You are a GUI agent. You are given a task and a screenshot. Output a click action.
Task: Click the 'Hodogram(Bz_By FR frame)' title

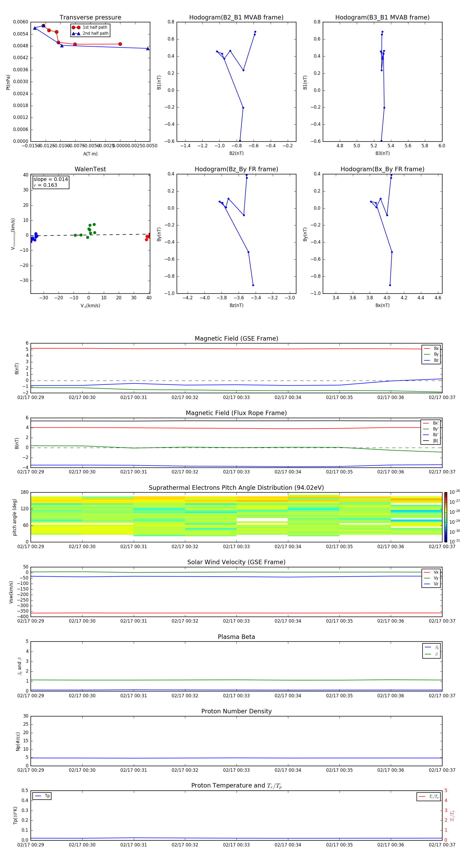(x=236, y=169)
